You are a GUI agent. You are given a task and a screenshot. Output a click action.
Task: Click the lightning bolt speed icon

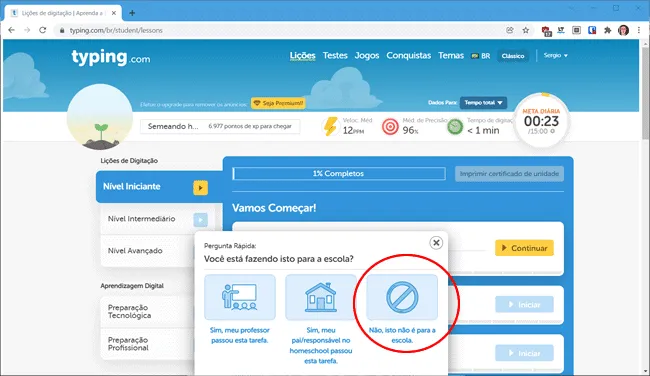pyautogui.click(x=330, y=126)
